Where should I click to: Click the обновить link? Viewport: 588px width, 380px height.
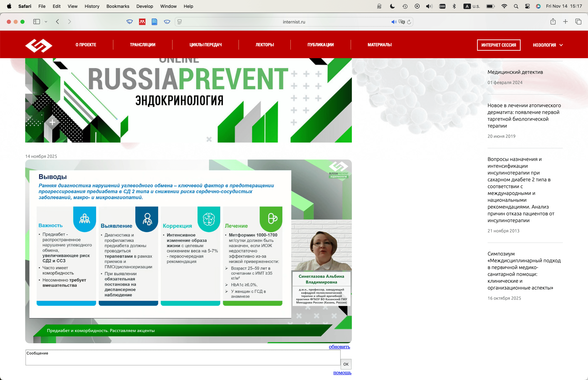click(339, 347)
